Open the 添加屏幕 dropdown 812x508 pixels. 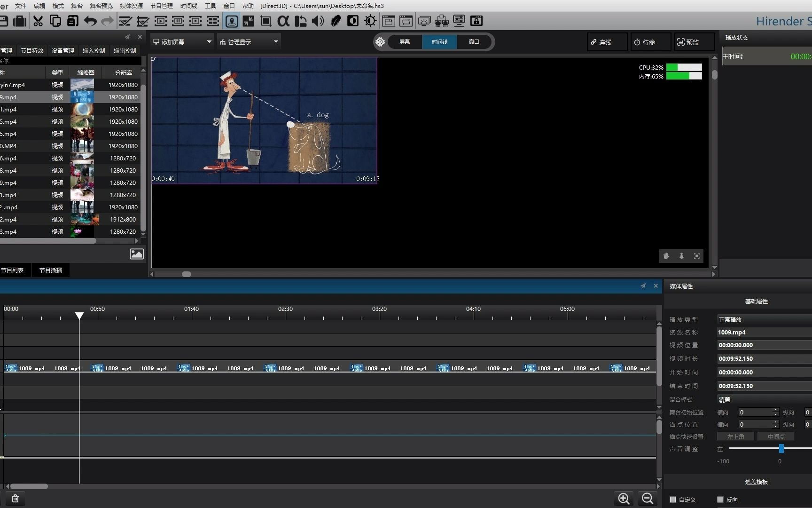(182, 42)
